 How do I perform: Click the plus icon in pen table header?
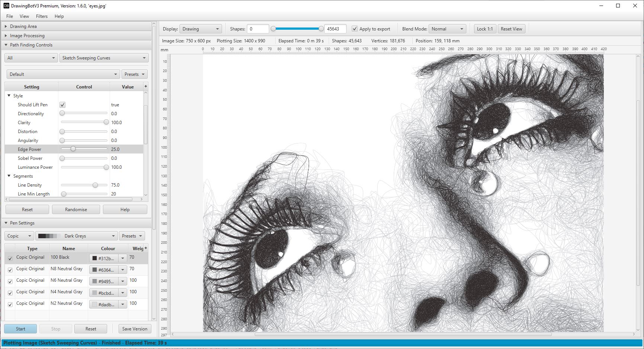pos(146,248)
